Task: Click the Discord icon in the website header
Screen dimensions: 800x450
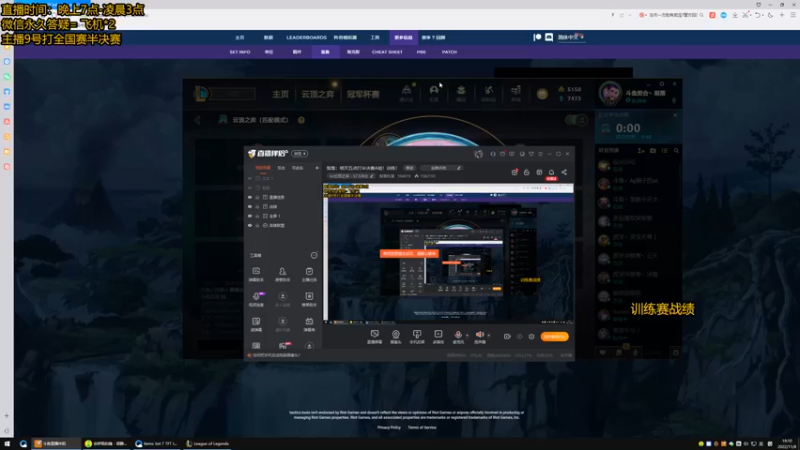Action: [x=549, y=37]
